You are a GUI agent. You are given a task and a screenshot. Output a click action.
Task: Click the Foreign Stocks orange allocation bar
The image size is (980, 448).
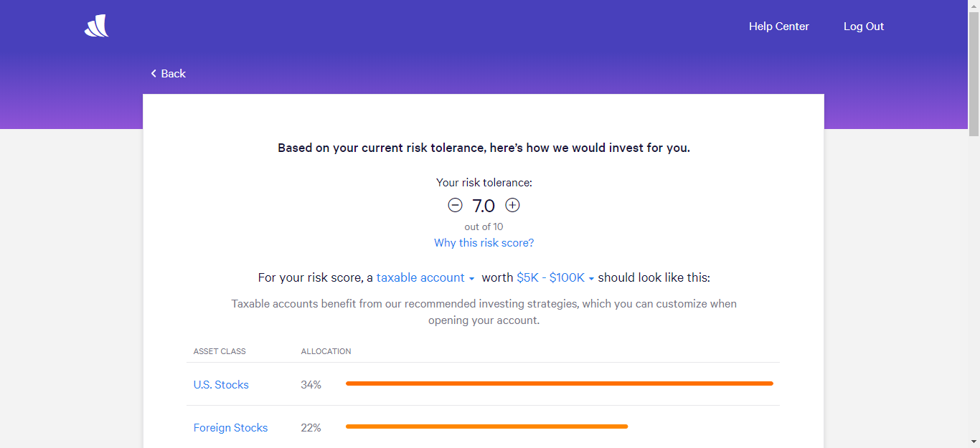point(486,426)
